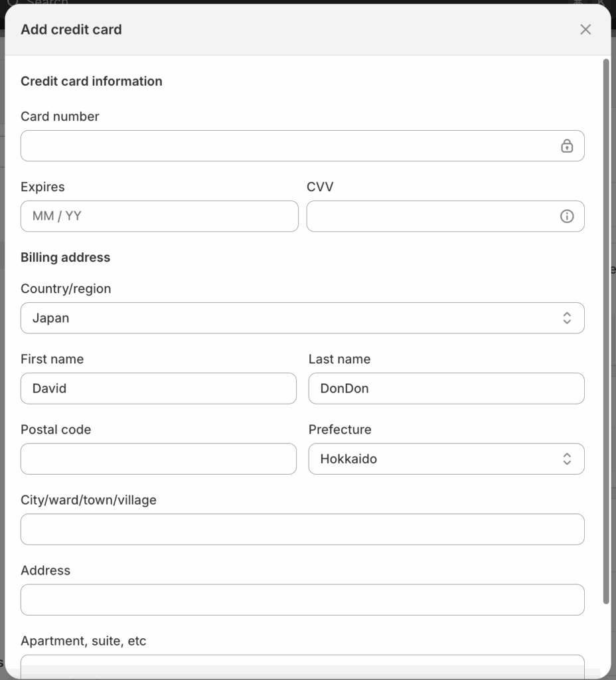616x680 pixels.
Task: Click the Expires MM / YY field
Action: pyautogui.click(x=159, y=216)
